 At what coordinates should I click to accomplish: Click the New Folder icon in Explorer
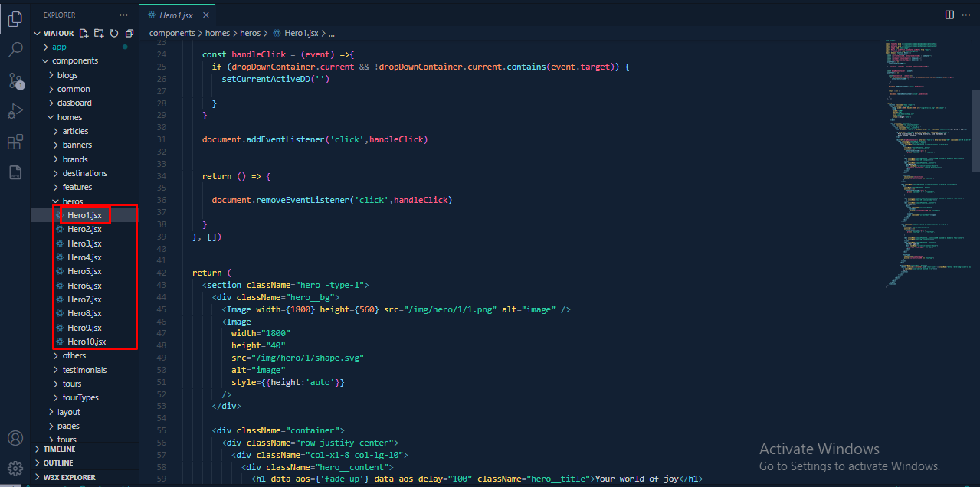pyautogui.click(x=99, y=34)
